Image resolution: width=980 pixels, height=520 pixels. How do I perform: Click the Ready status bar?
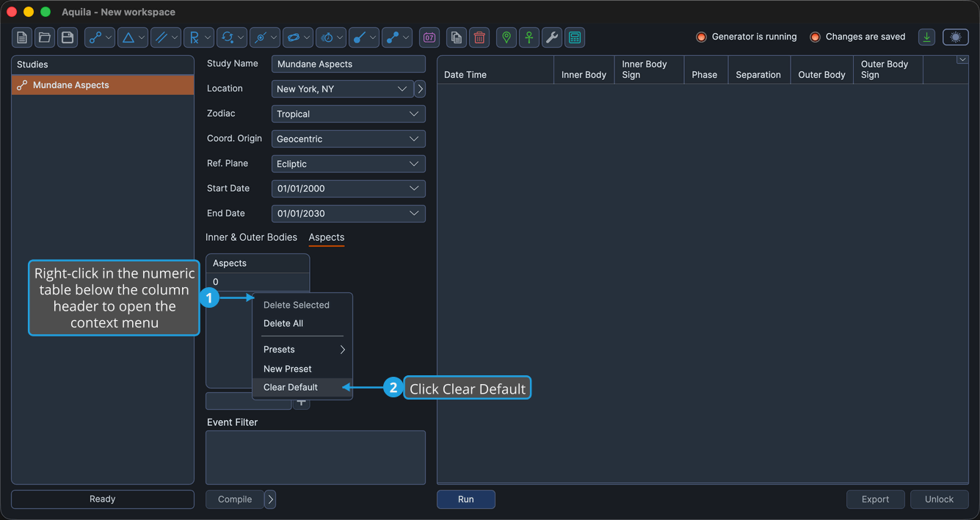point(103,499)
